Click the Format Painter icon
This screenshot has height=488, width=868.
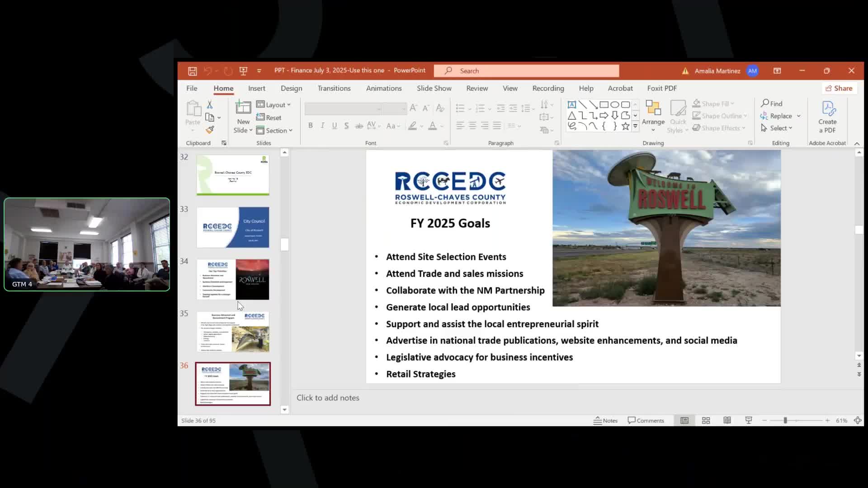[x=210, y=130]
